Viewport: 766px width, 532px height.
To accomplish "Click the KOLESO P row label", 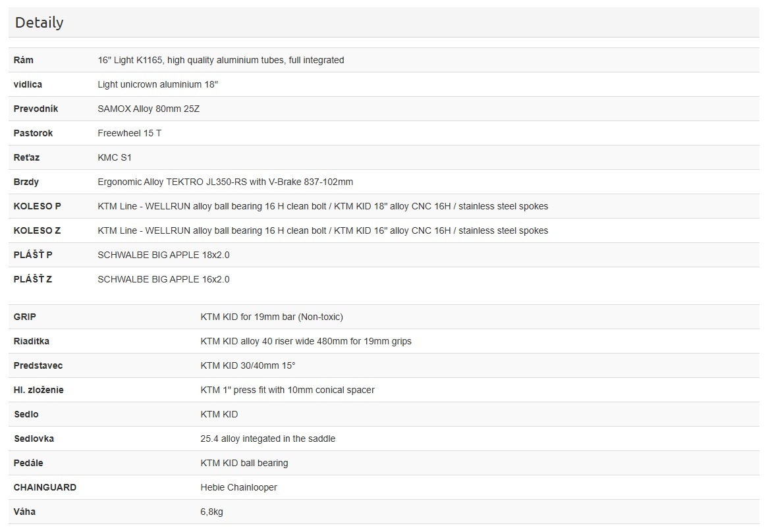I will 37,206.
